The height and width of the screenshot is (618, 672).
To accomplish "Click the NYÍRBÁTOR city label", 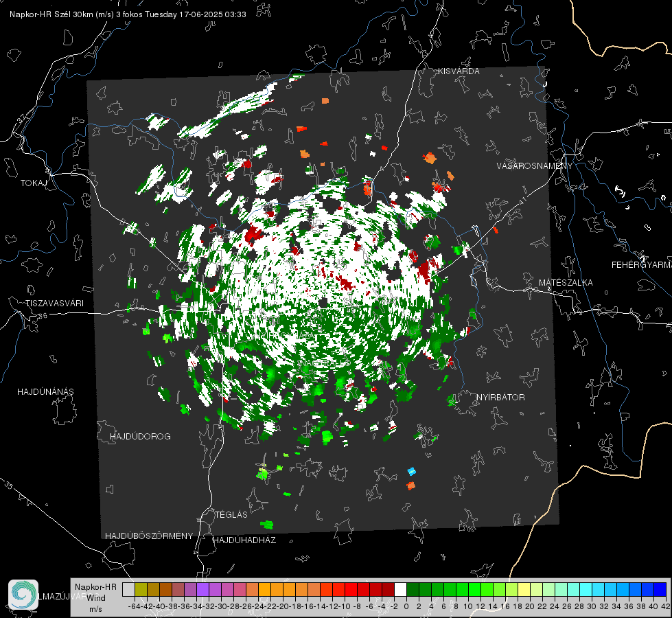I will (x=500, y=398).
